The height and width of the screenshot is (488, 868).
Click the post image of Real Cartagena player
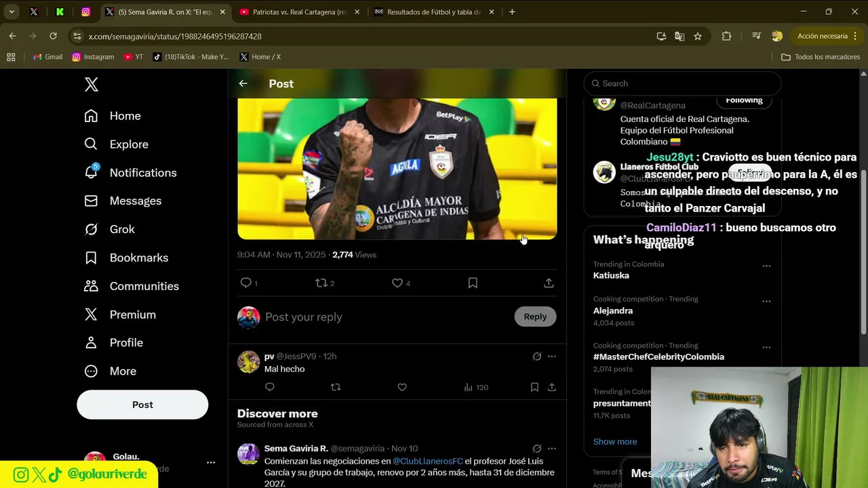click(397, 169)
